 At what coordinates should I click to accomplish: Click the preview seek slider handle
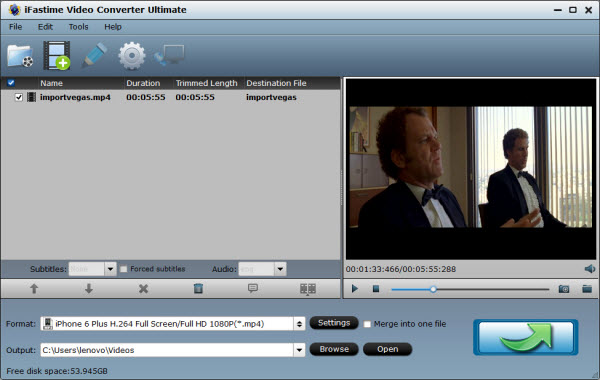433,289
